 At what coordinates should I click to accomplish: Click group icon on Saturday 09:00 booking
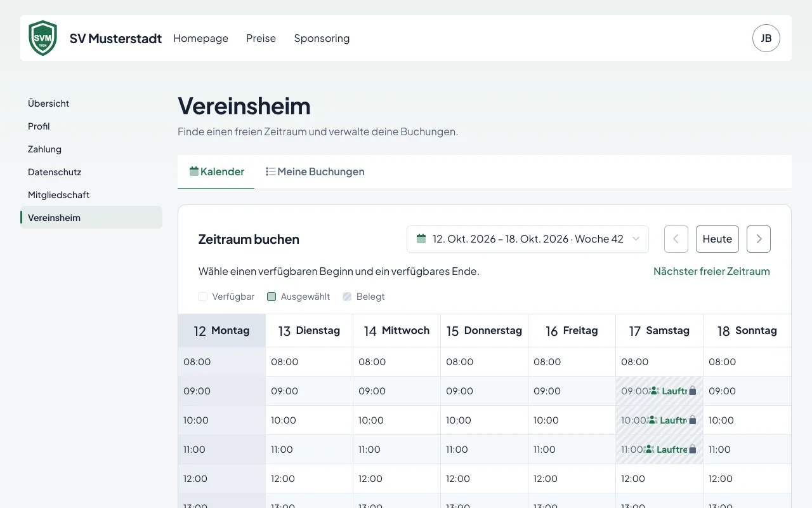tap(655, 391)
